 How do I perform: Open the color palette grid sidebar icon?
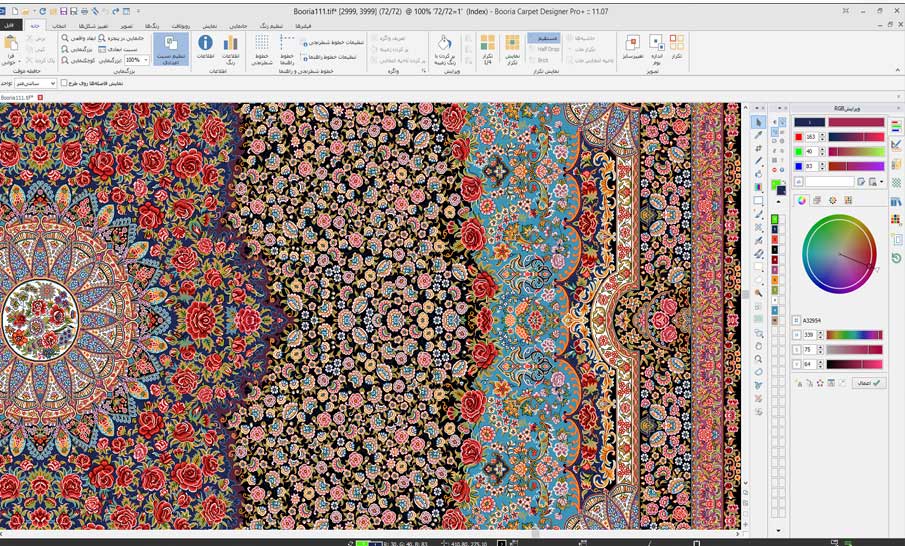point(896,220)
